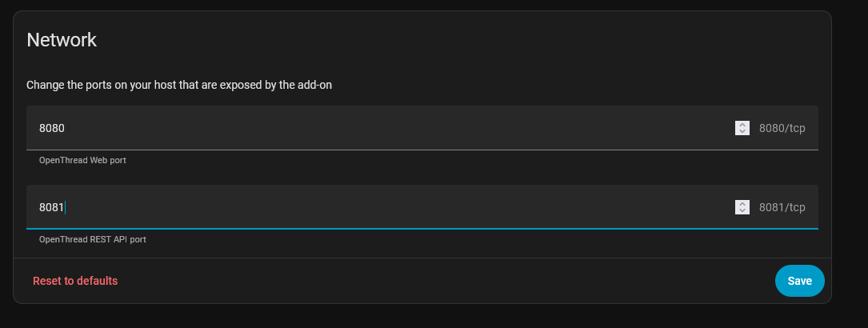Click the "OpenThread Web port" helper text
Screen dimensions: 868x328
[82, 160]
